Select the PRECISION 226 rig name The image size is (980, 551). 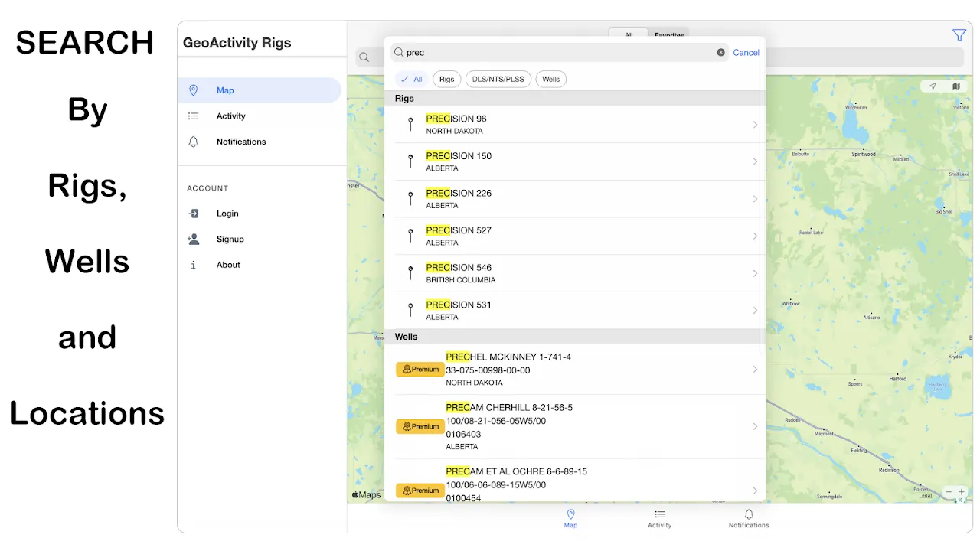(459, 193)
